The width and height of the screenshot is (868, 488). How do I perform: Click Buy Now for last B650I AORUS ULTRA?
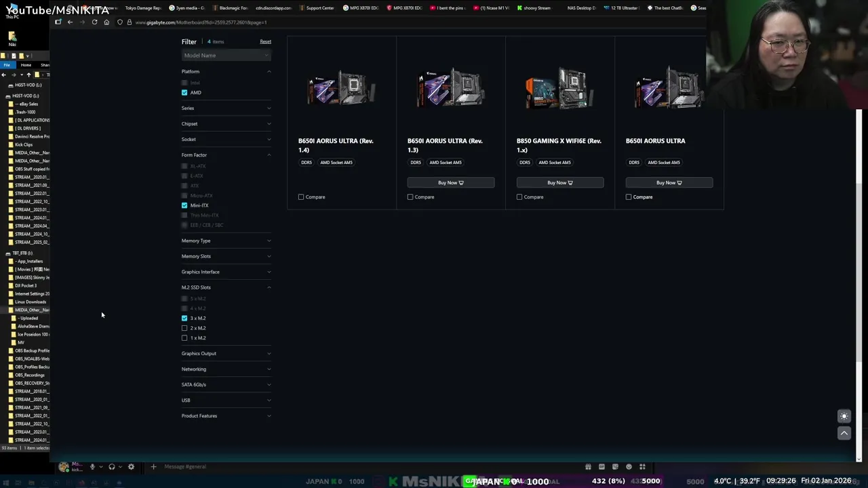(x=669, y=182)
